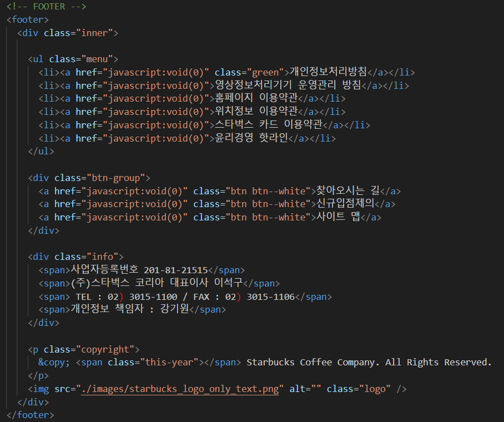Click the text 홈페이지 이용약관
The image size is (504, 422).
pos(256,98)
